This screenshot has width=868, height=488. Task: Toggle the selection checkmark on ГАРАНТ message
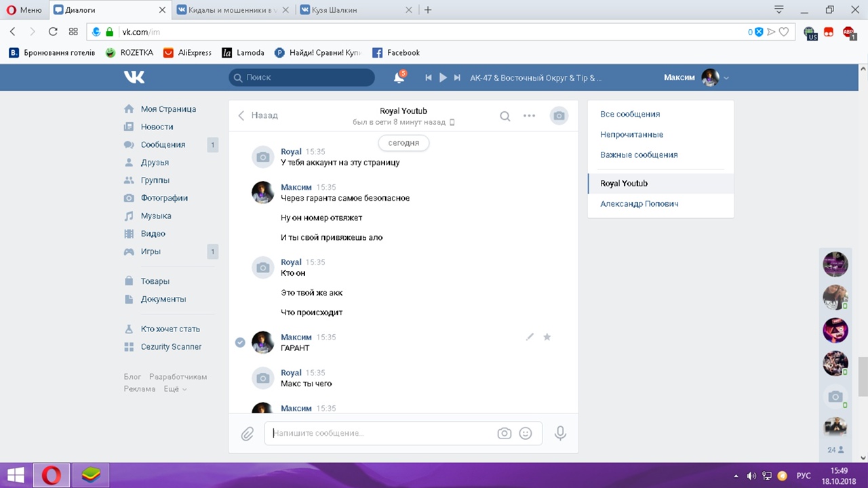click(240, 342)
